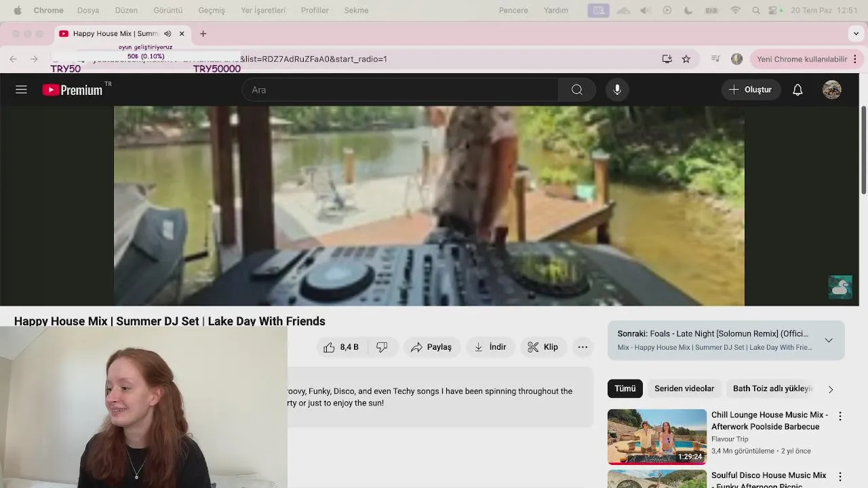
Task: Open the YouTube hamburger guide menu
Action: [x=21, y=89]
